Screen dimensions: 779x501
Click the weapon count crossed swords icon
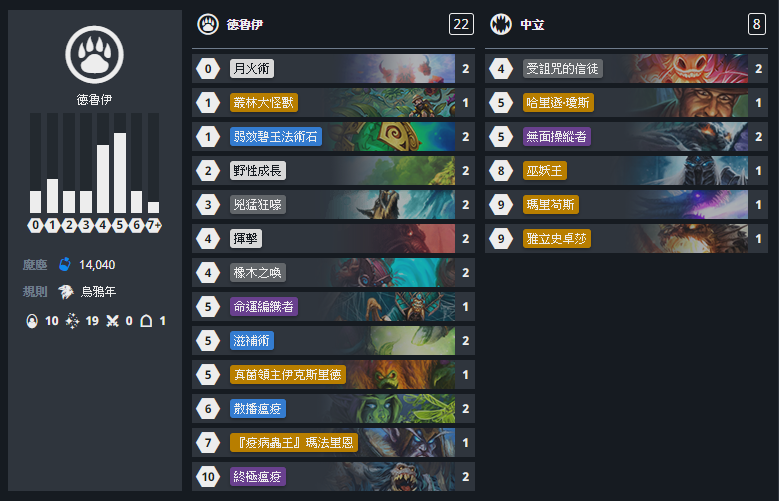click(113, 321)
